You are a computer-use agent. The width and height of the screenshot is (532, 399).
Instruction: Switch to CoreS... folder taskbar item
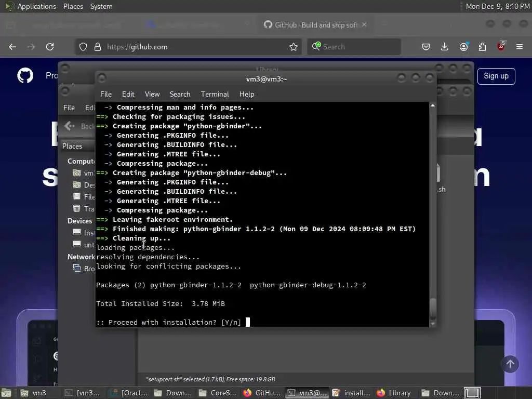pyautogui.click(x=218, y=393)
